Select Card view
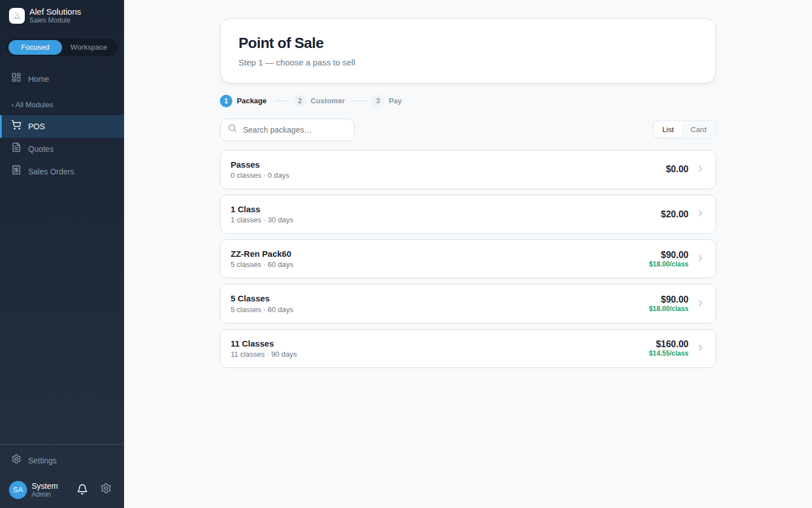Screen dimensions: 812x508 coord(699,130)
